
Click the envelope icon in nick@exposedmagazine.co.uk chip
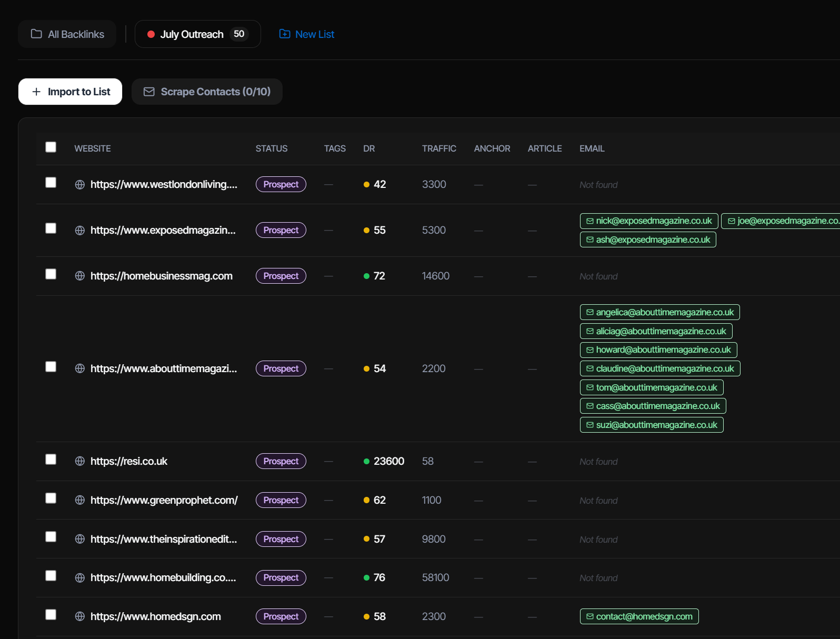[x=590, y=221]
